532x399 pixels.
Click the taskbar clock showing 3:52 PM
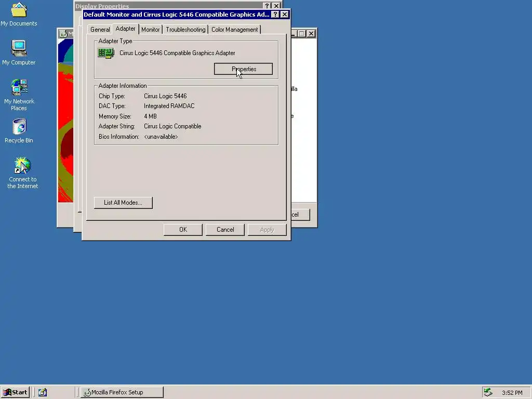click(512, 393)
